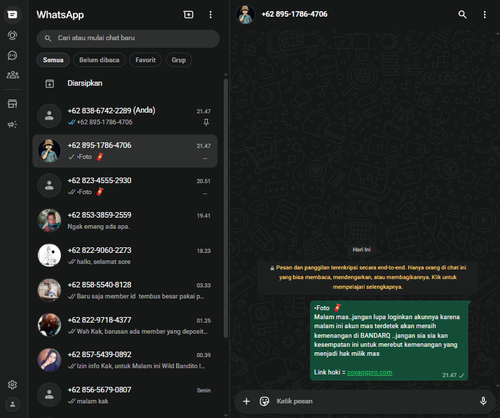This screenshot has width=500, height=418.
Task: Click the search magnifier in chat search box
Action: coord(48,38)
